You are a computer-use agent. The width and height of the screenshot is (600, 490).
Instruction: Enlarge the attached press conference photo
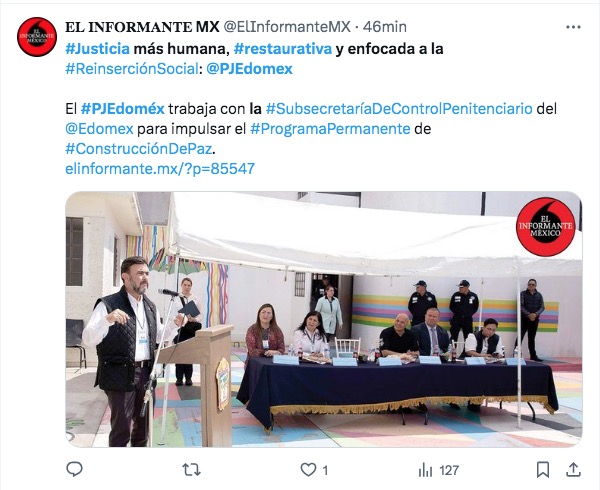pyautogui.click(x=324, y=319)
